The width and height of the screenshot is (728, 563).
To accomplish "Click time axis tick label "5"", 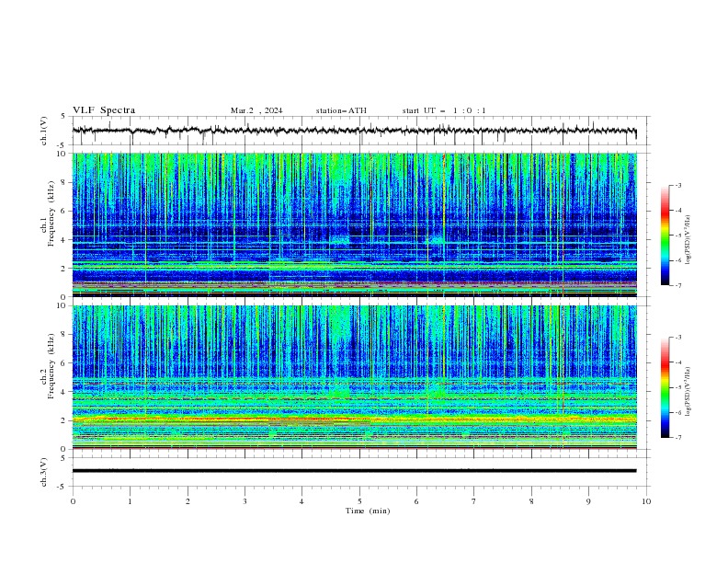I will [x=359, y=501].
